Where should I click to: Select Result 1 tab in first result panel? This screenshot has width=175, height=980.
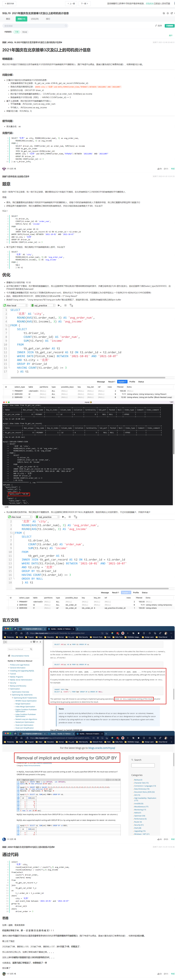coord(111,382)
